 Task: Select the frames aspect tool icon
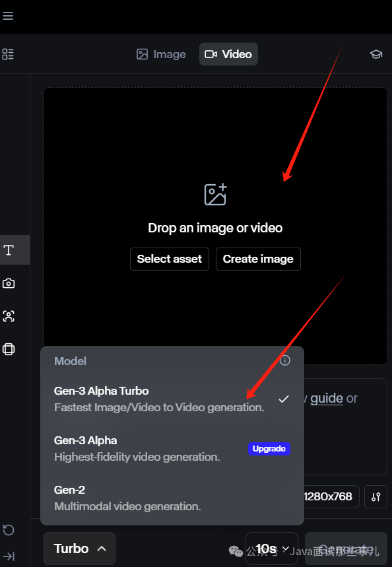tap(9, 349)
